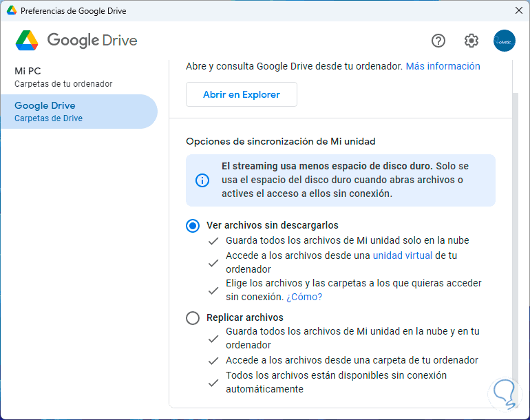Click the '¿Cómo?' help link
530x420 pixels.
click(304, 297)
